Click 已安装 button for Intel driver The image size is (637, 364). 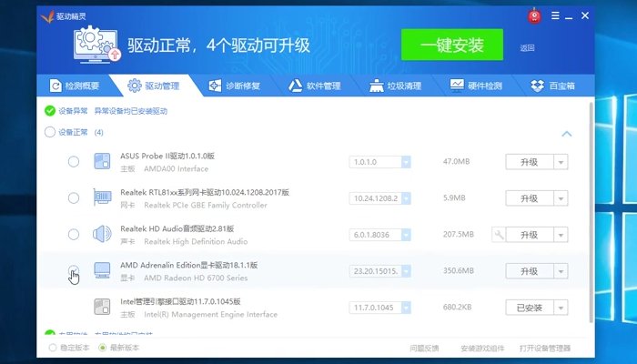[x=530, y=308]
